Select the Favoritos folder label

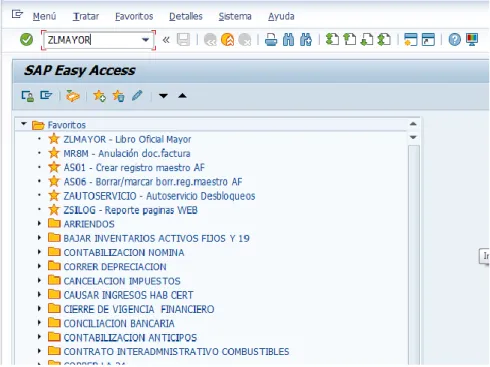coord(67,125)
